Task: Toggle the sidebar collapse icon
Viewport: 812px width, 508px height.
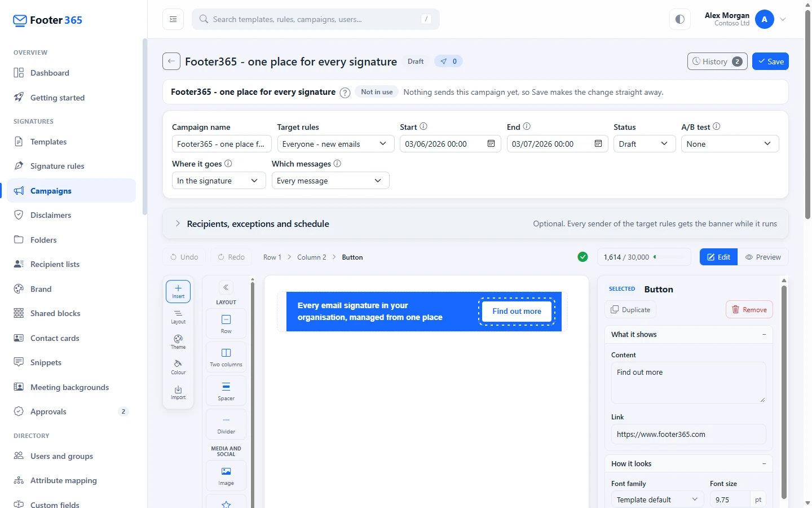Action: pos(173,19)
